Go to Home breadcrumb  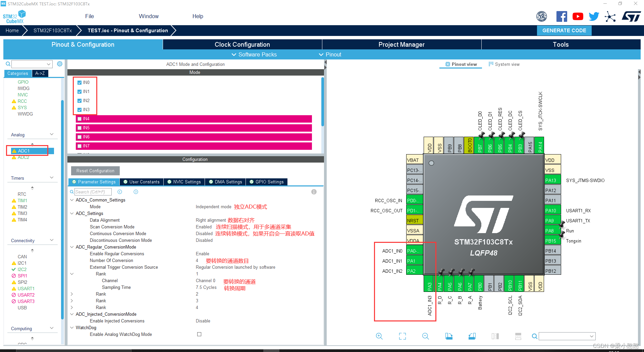pos(12,31)
